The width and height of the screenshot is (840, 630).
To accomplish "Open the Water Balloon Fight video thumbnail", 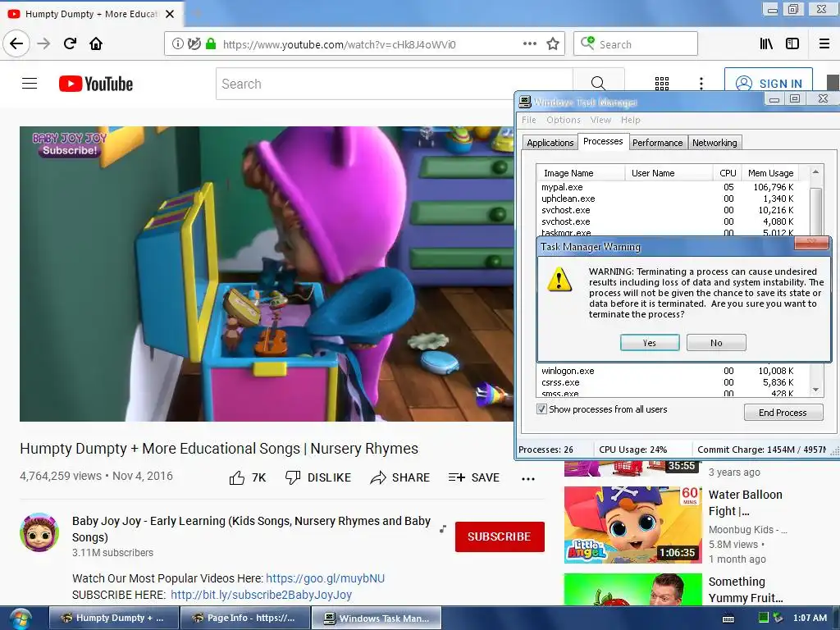I will pyautogui.click(x=632, y=525).
